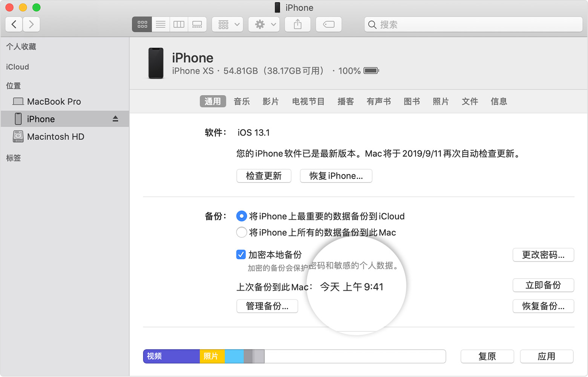
Task: Click the edit tags toolbar icon
Action: 329,25
